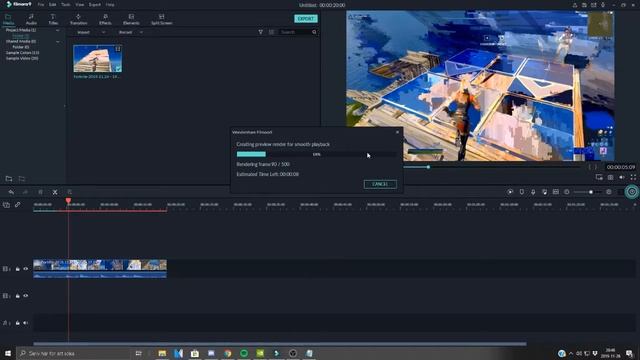640x360 pixels.
Task: Open the Windows Start menu
Action: 8,353
